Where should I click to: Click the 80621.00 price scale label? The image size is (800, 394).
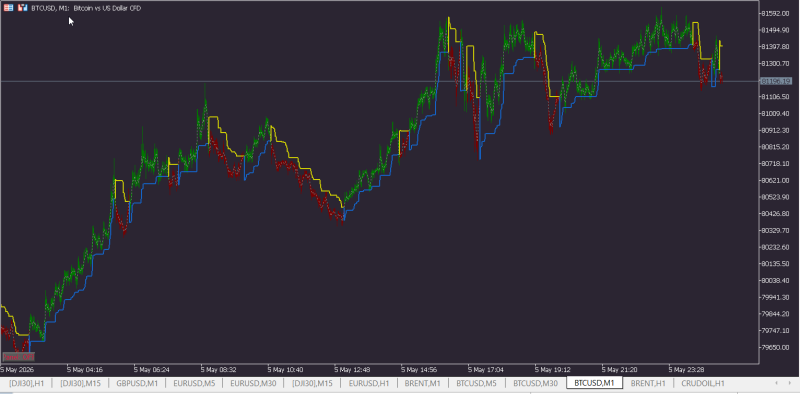776,180
